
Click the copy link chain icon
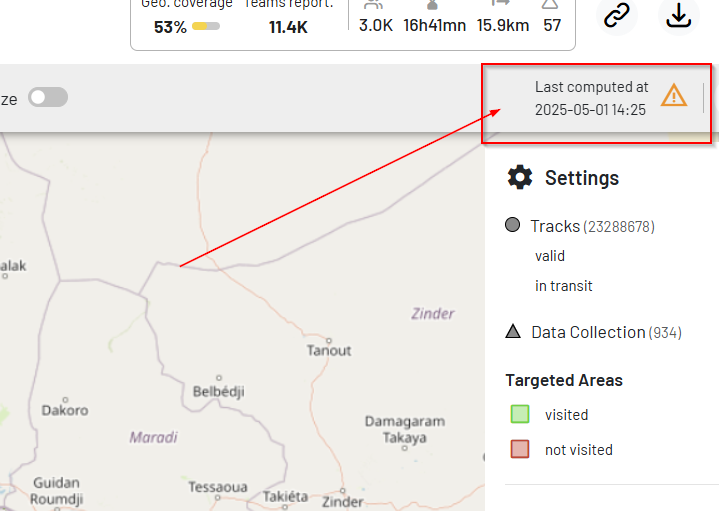617,15
